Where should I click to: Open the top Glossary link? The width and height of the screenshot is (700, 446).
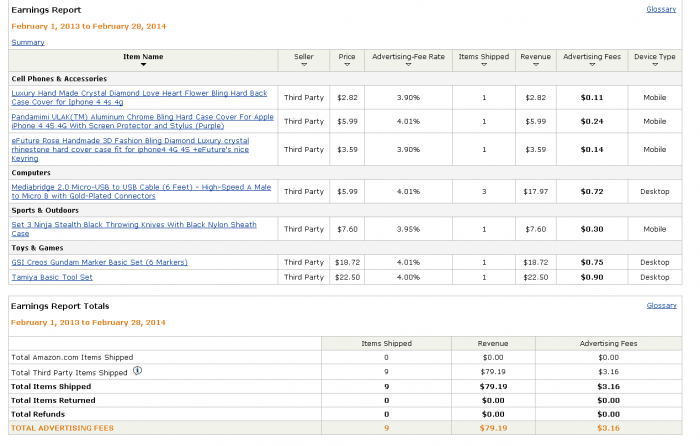point(661,9)
